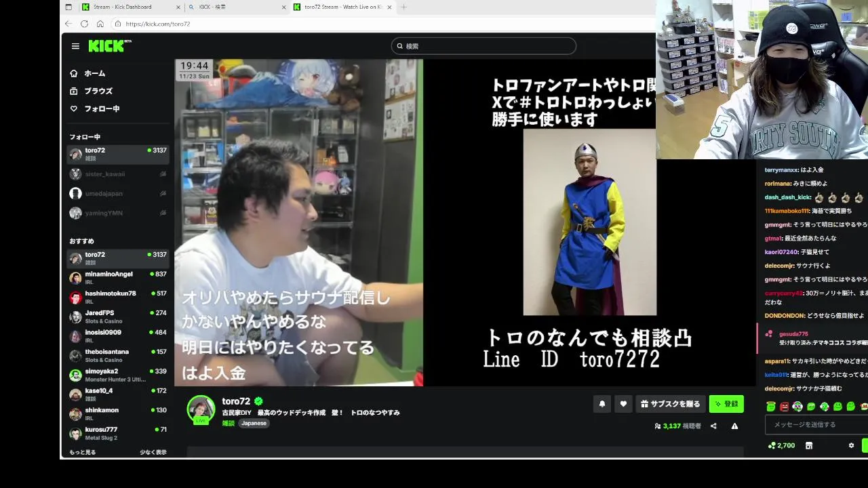Open a new browser tab with plus
The height and width of the screenshot is (488, 868).
(x=403, y=7)
